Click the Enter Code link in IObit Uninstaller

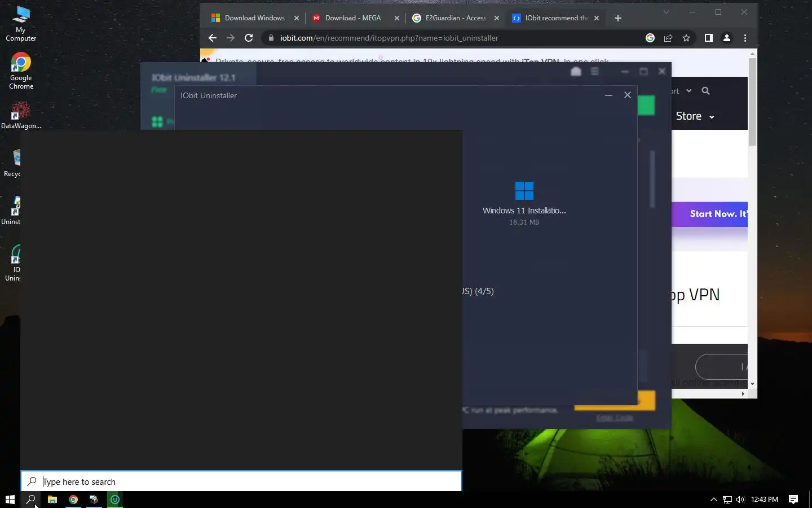click(x=615, y=418)
